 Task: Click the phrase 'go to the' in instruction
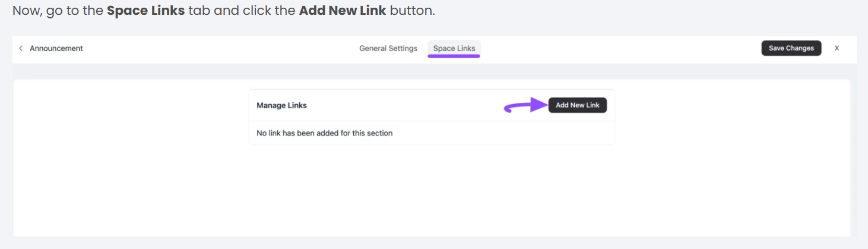[74, 11]
